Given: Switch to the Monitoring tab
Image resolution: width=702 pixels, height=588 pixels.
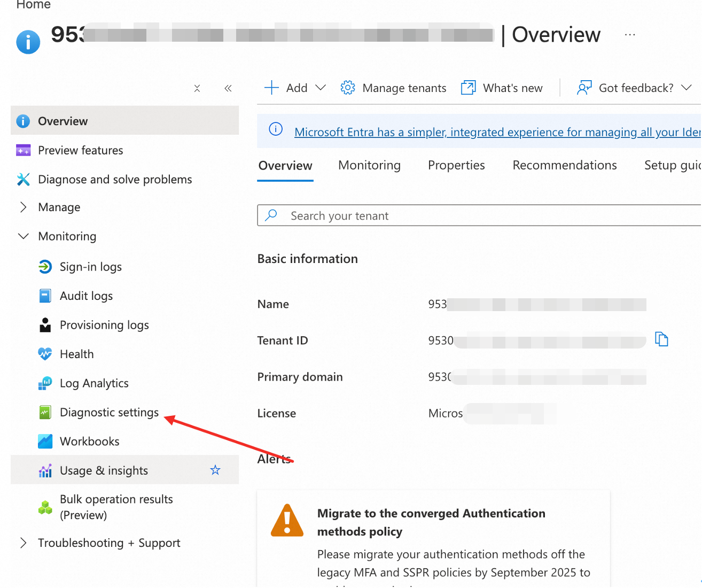Looking at the screenshot, I should (369, 165).
